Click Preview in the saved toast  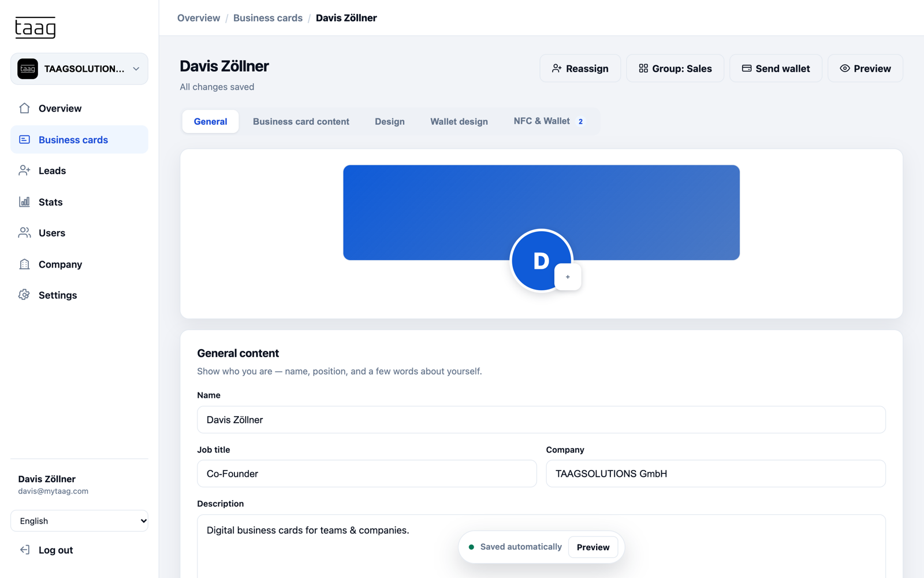pos(593,547)
